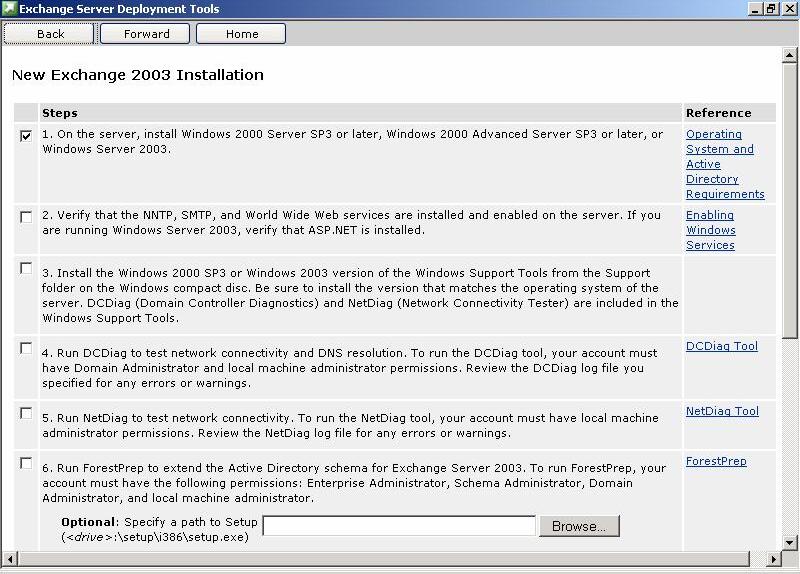Click step 4 Run DCDiag description text
The width and height of the screenshot is (800, 574).
coord(349,368)
